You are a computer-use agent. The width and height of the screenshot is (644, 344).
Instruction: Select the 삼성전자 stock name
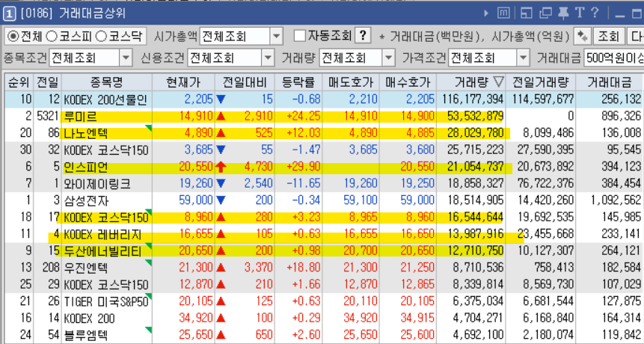(86, 200)
